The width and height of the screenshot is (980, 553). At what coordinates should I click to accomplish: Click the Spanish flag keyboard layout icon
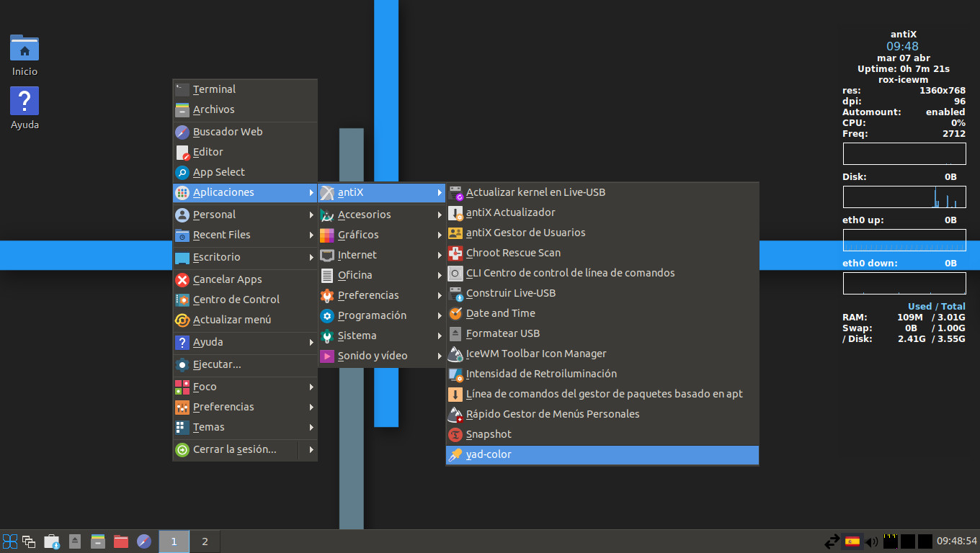point(852,541)
